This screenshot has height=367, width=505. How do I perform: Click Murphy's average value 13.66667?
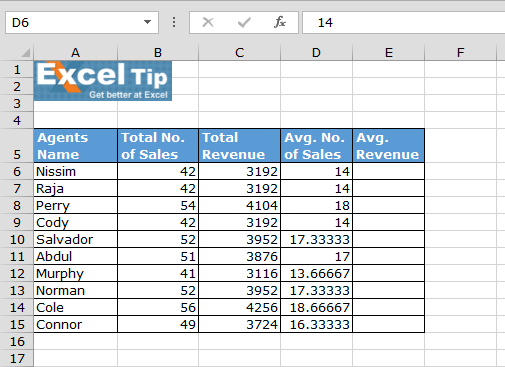[317, 273]
